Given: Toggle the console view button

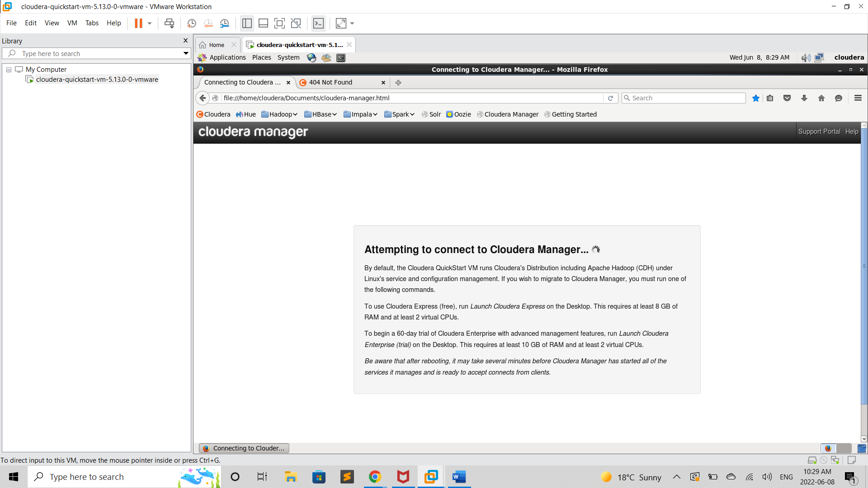Looking at the screenshot, I should 318,23.
